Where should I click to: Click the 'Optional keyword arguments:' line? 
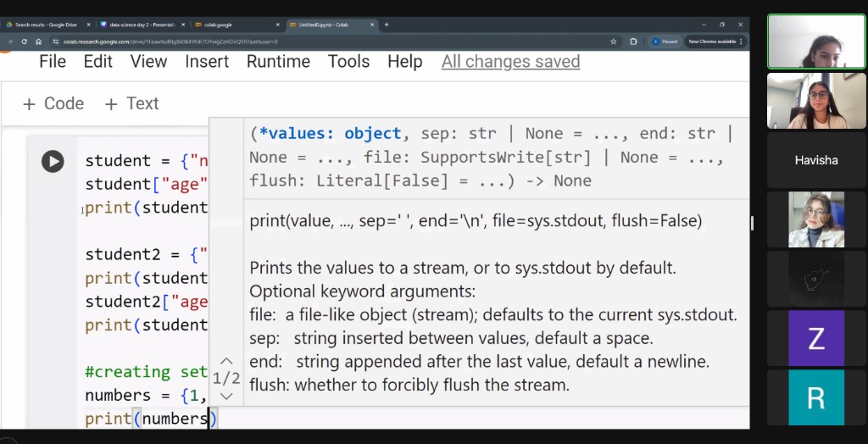362,291
